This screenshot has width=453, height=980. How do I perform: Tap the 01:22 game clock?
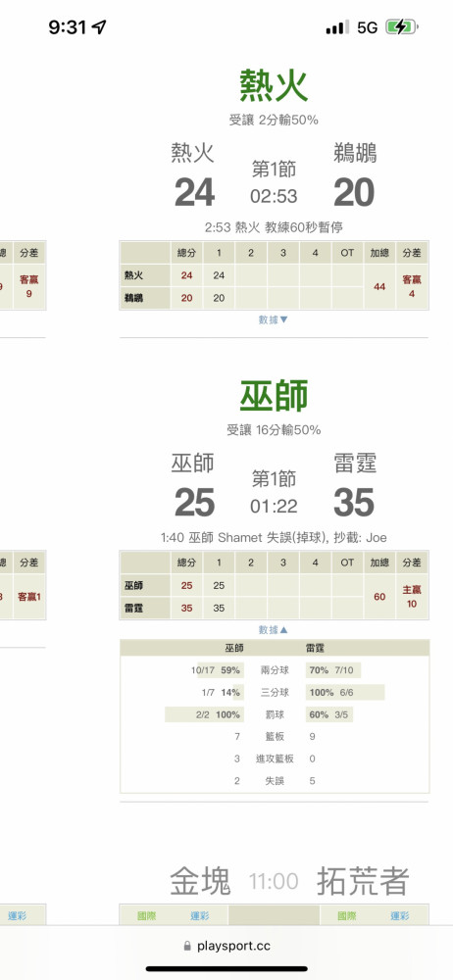pyautogui.click(x=274, y=507)
